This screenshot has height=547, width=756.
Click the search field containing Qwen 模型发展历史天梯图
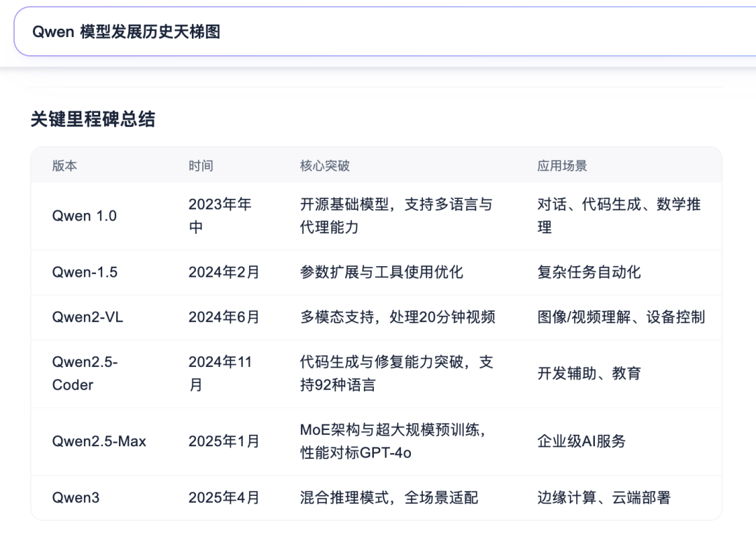385,32
